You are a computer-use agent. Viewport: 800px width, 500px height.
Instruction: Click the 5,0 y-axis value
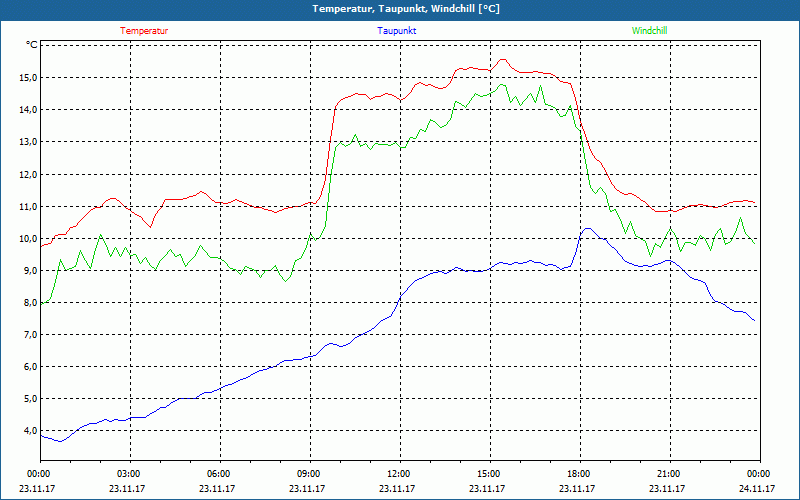pyautogui.click(x=30, y=398)
